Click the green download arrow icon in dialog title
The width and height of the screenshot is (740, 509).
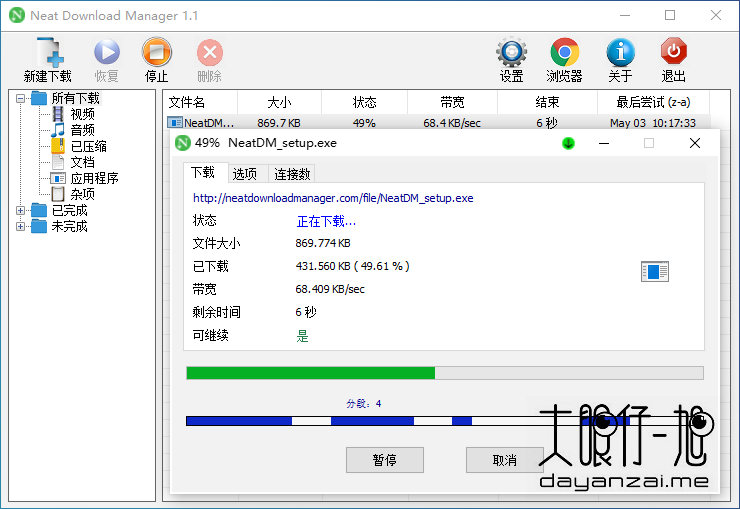pyautogui.click(x=568, y=143)
